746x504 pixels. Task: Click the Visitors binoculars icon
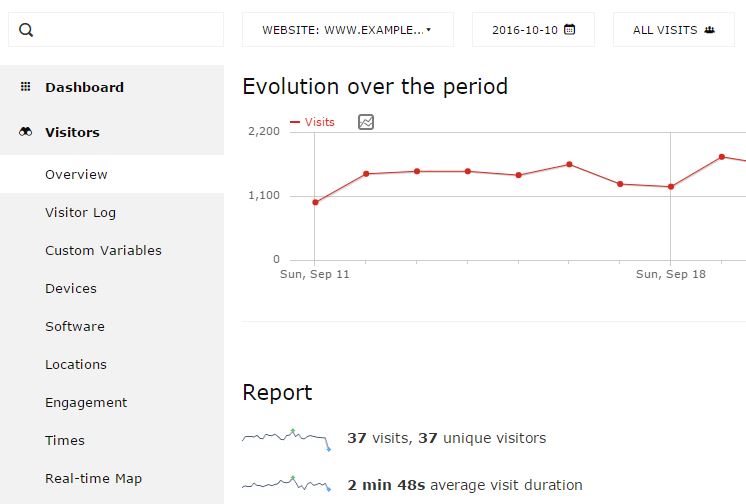(26, 132)
